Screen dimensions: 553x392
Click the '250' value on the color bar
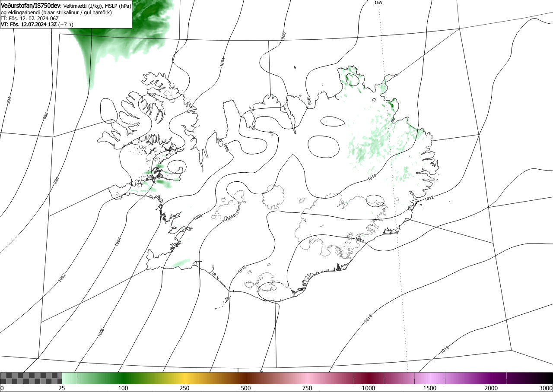[184, 388]
